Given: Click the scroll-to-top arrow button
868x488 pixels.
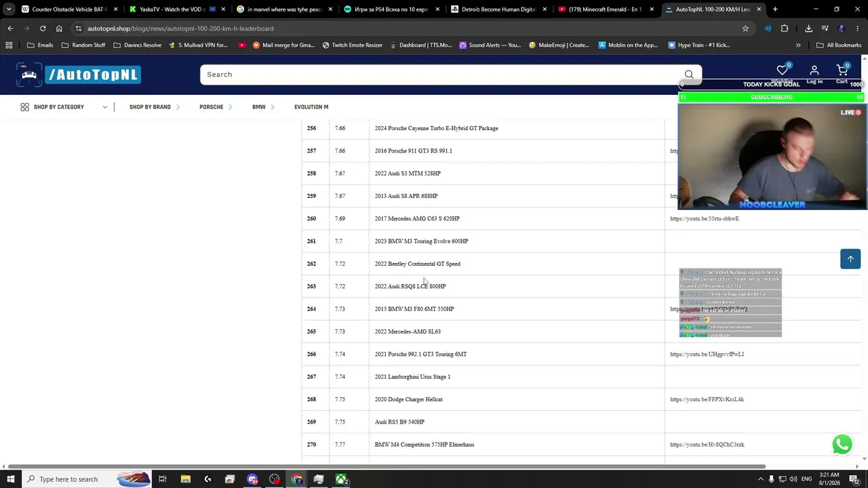Looking at the screenshot, I should click(850, 259).
